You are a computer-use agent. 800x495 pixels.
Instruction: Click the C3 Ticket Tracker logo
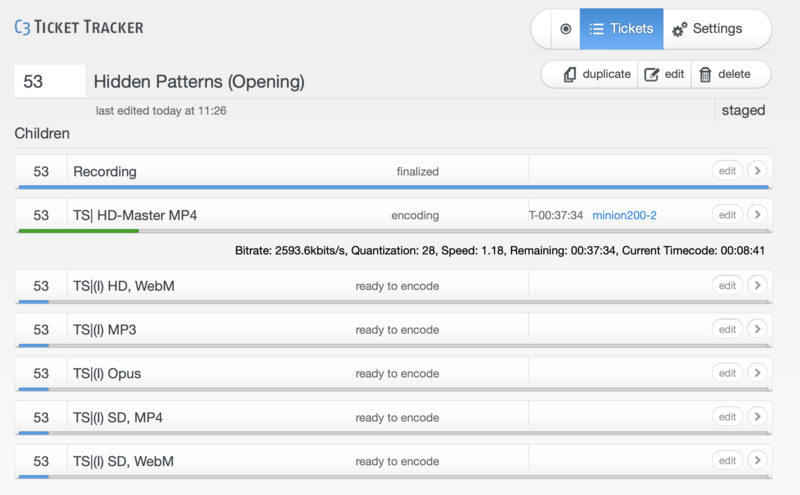click(x=79, y=27)
